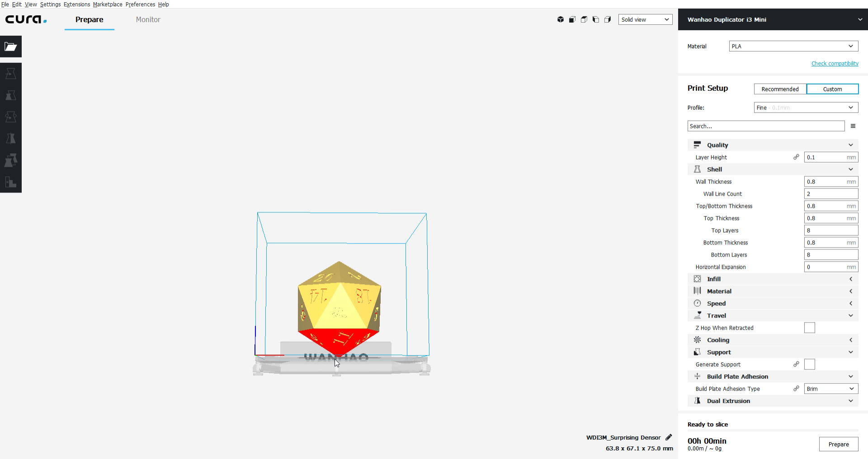This screenshot has width=868, height=459.
Task: Click the Material category barcode icon
Action: point(697,291)
